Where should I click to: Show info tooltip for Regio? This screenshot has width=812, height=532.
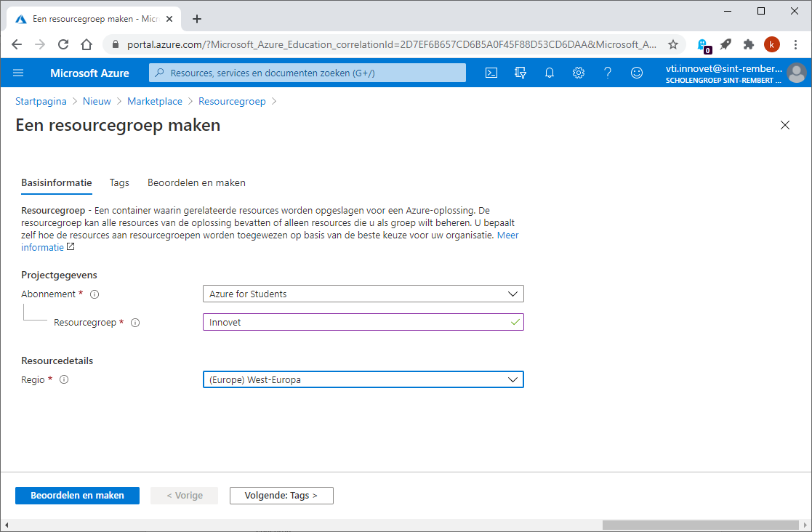click(64, 380)
